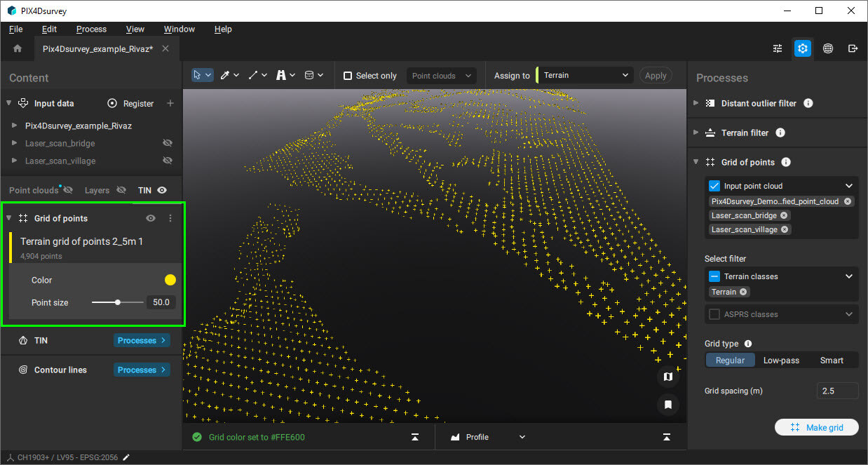
Task: Click the Grid spacing input field
Action: coord(836,391)
